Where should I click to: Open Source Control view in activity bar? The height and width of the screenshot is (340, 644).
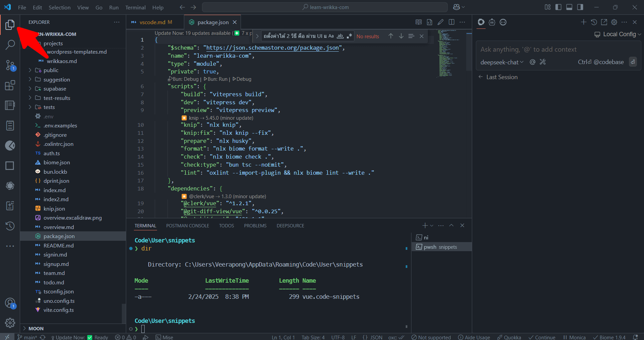click(x=10, y=65)
